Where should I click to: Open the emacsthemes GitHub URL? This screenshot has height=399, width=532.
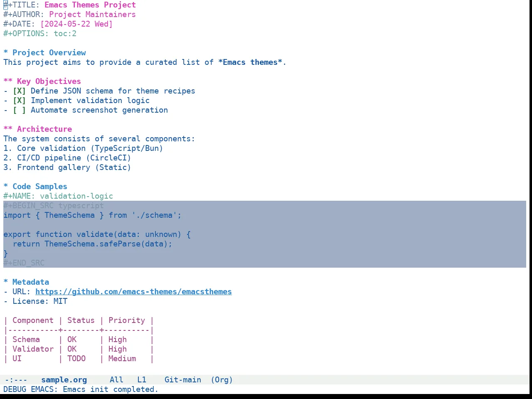coord(133,292)
